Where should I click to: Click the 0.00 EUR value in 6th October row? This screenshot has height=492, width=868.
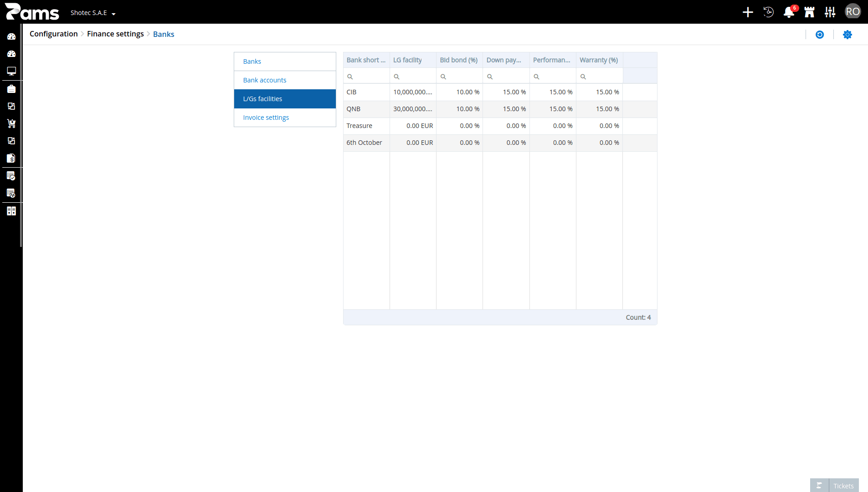point(420,143)
